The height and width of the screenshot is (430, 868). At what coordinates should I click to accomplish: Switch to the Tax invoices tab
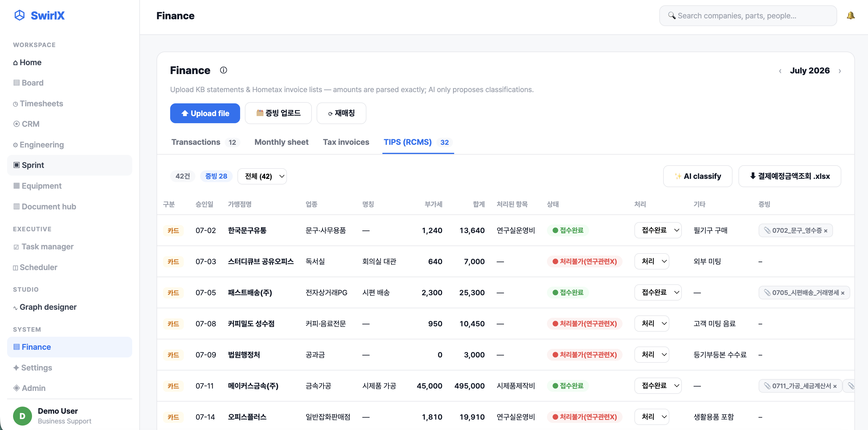[346, 142]
